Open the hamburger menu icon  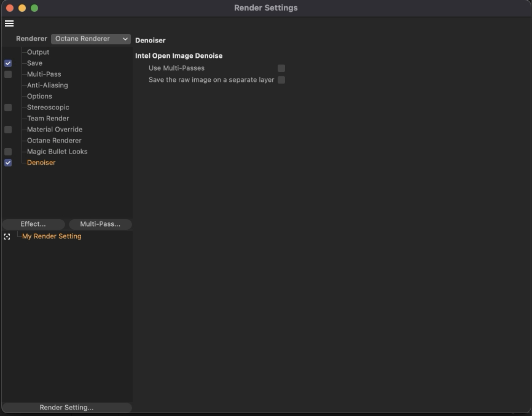click(x=9, y=23)
